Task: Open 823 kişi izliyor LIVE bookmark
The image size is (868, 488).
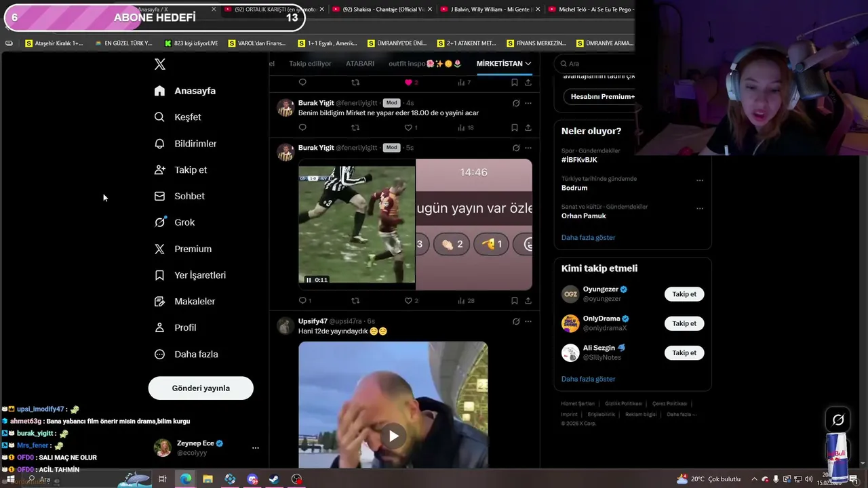Action: tap(191, 43)
